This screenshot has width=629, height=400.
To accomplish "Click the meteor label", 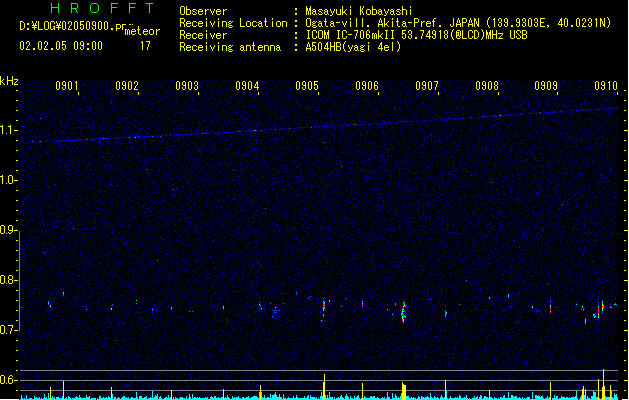I will [x=142, y=31].
